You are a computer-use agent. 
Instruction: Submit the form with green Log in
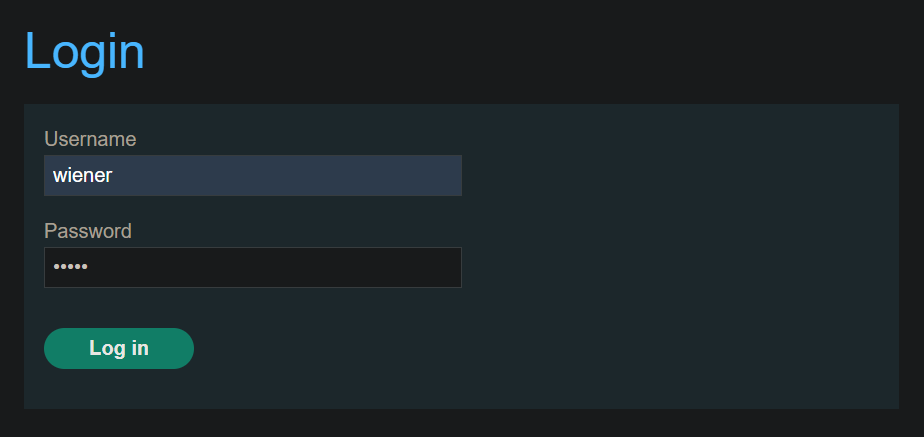click(118, 348)
